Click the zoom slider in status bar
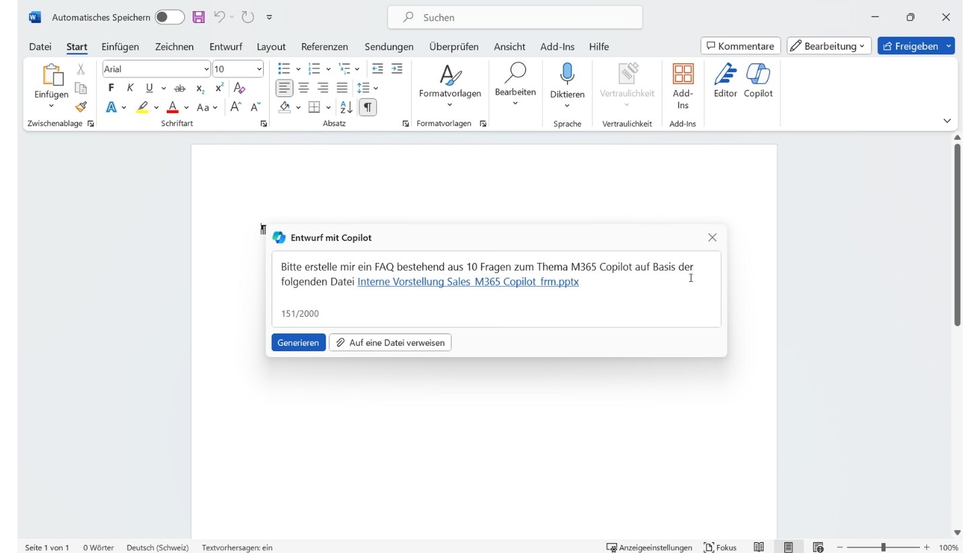The image size is (980, 553). (883, 548)
